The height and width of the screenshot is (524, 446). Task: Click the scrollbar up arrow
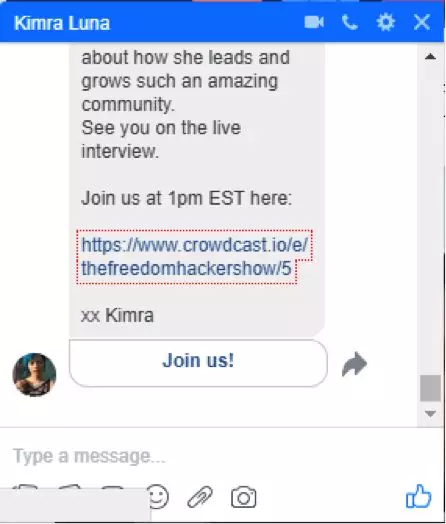click(430, 56)
